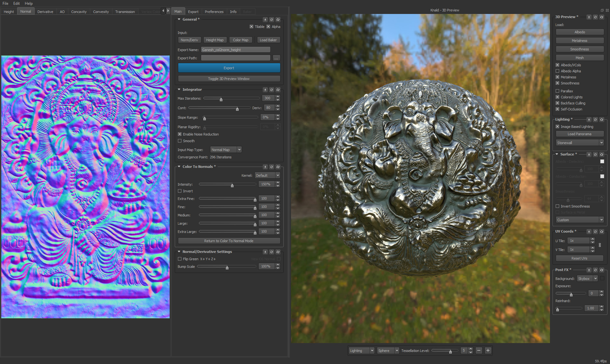
Task: Click the clear icon in 3D Preview panel
Action: point(595,17)
